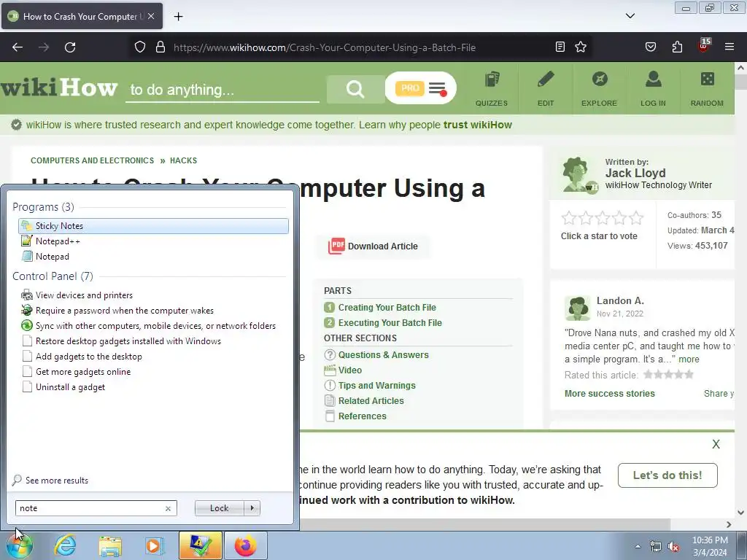Click Let's do this! button
Screen dimensions: 747x560
(667, 475)
